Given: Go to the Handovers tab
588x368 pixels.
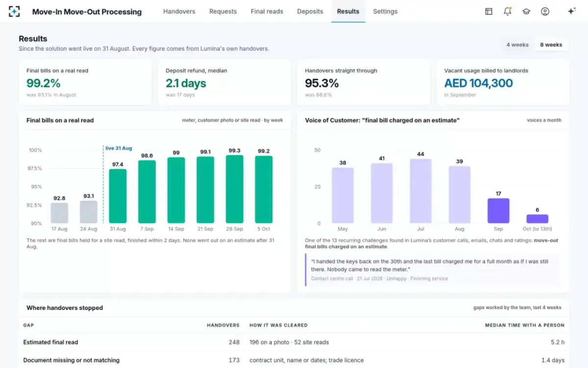Looking at the screenshot, I should [x=179, y=11].
